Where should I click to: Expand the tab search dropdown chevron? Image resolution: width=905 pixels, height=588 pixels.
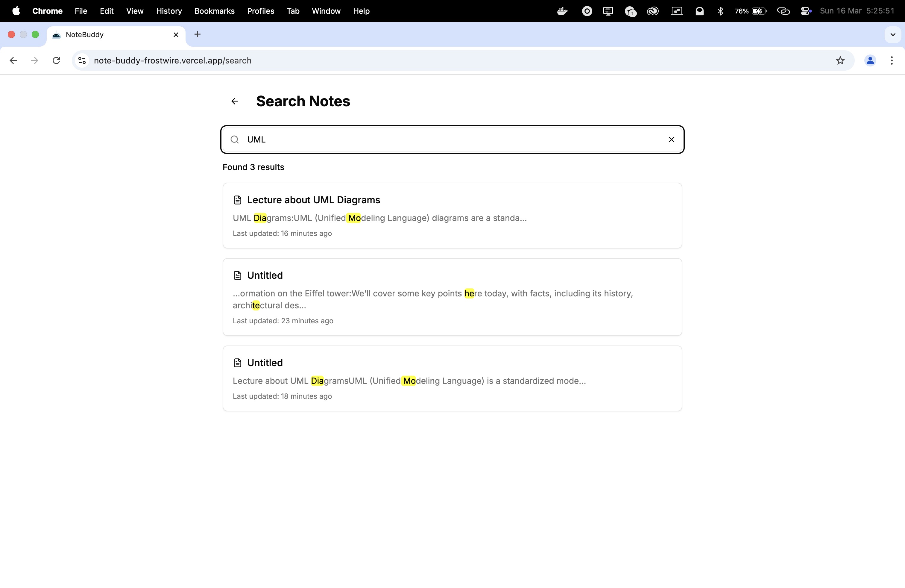tap(892, 35)
